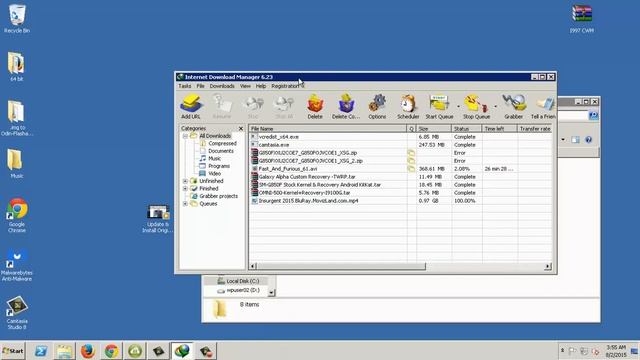This screenshot has height=360, width=640.
Task: Click the Stop Queue icon
Action: 476,107
